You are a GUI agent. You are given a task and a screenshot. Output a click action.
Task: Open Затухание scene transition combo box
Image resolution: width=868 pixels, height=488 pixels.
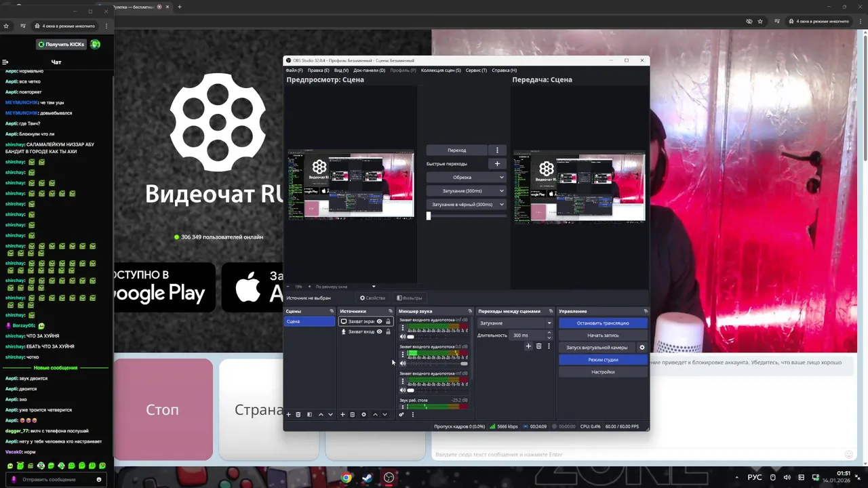tap(515, 323)
